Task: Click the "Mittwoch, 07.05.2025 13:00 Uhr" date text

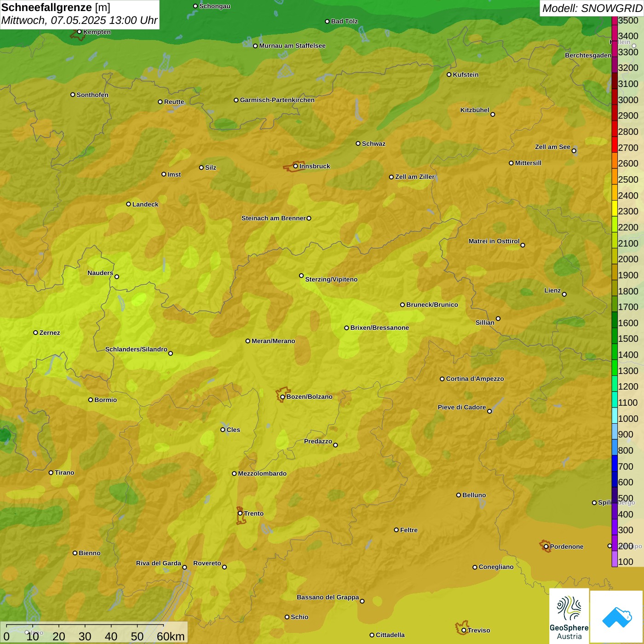Action: coord(80,21)
